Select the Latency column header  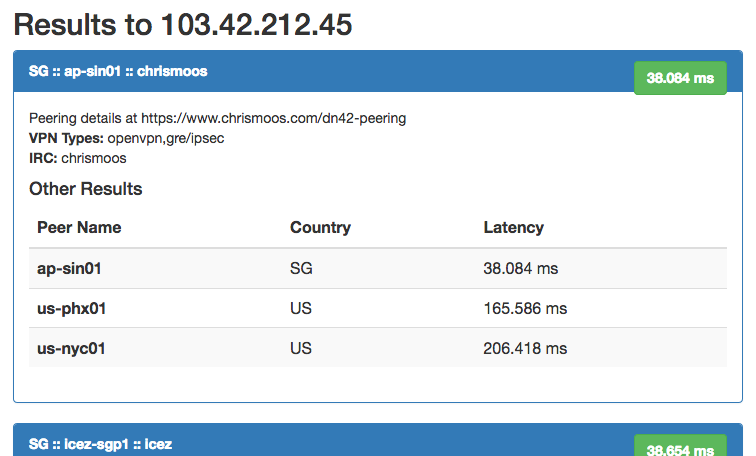tap(513, 228)
